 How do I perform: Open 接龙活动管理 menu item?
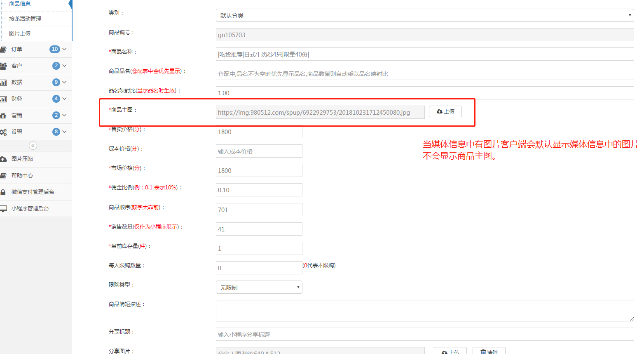pyautogui.click(x=25, y=19)
